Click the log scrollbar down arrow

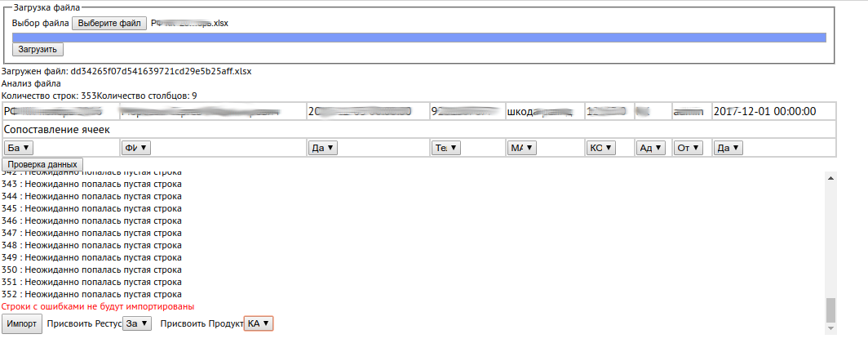(830, 328)
